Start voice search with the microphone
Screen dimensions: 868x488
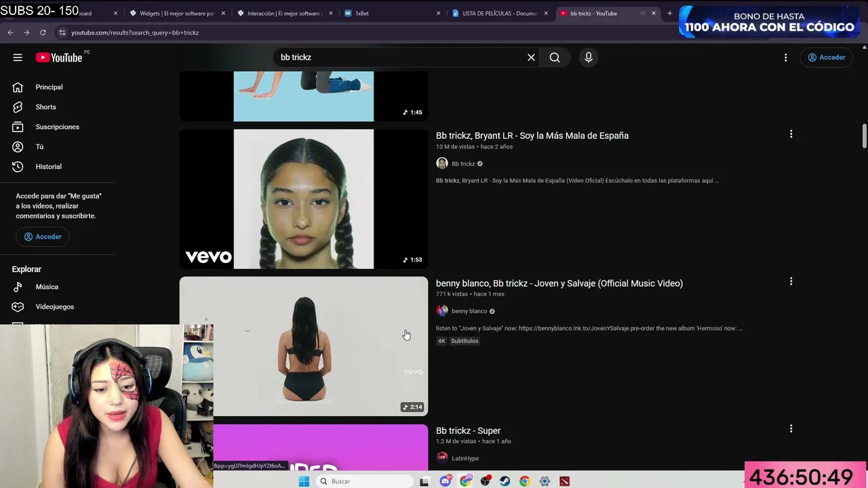pyautogui.click(x=589, y=58)
